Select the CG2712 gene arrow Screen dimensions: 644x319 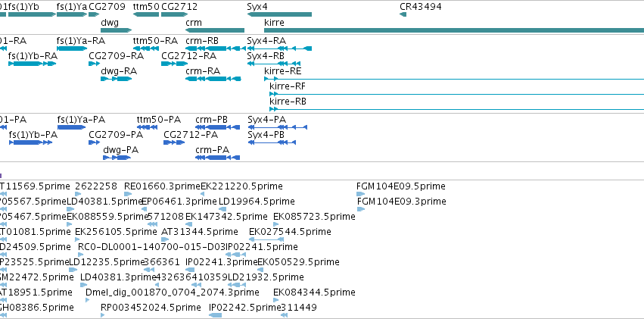coord(174,14)
